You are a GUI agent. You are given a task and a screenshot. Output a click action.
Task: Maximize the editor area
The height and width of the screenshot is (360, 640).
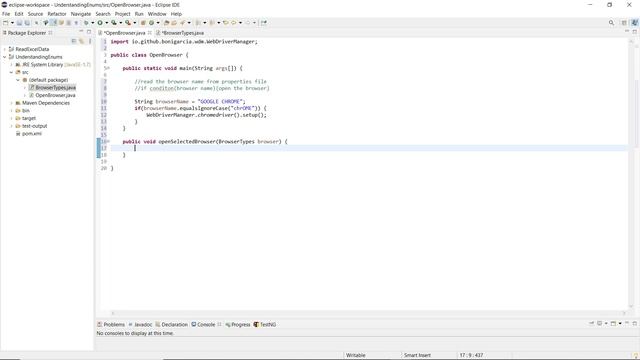click(635, 31)
